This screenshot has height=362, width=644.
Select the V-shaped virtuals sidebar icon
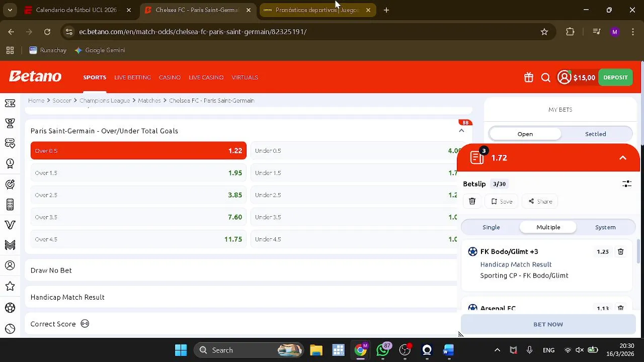pyautogui.click(x=10, y=225)
